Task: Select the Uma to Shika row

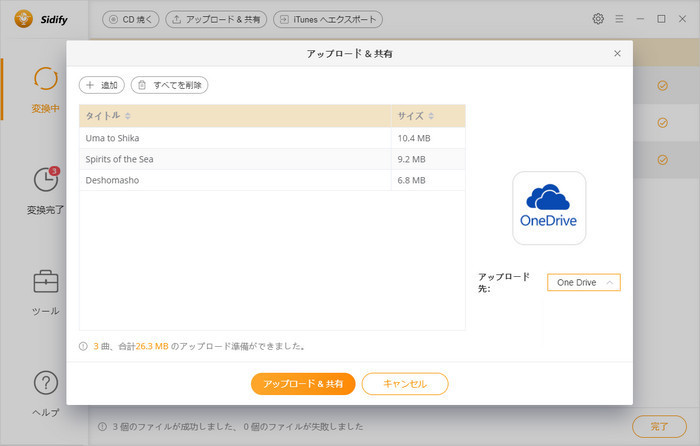Action: pyautogui.click(x=272, y=138)
